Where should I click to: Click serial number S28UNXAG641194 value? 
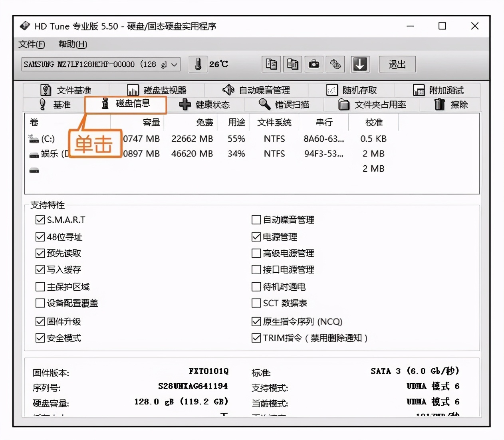tap(193, 386)
